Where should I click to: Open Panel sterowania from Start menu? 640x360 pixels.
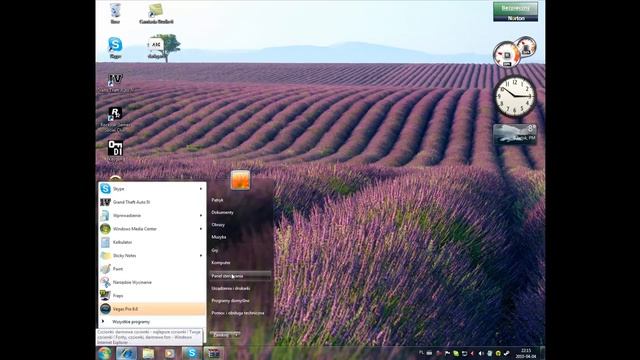click(x=240, y=276)
